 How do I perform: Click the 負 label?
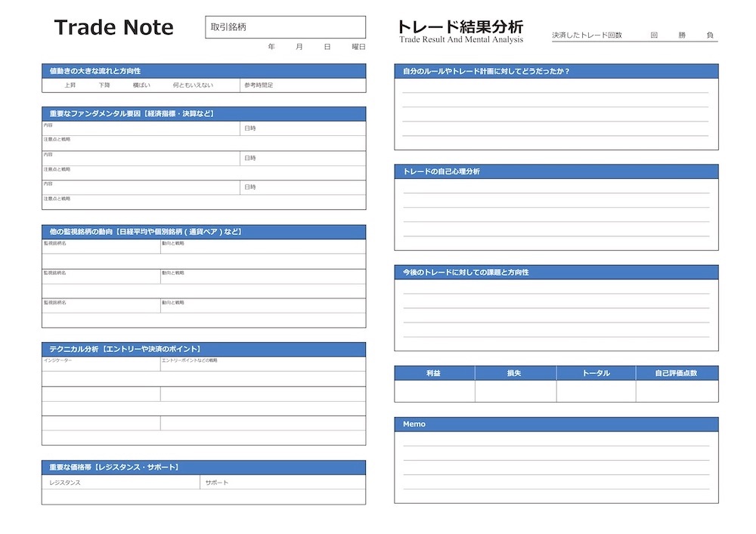[710, 35]
